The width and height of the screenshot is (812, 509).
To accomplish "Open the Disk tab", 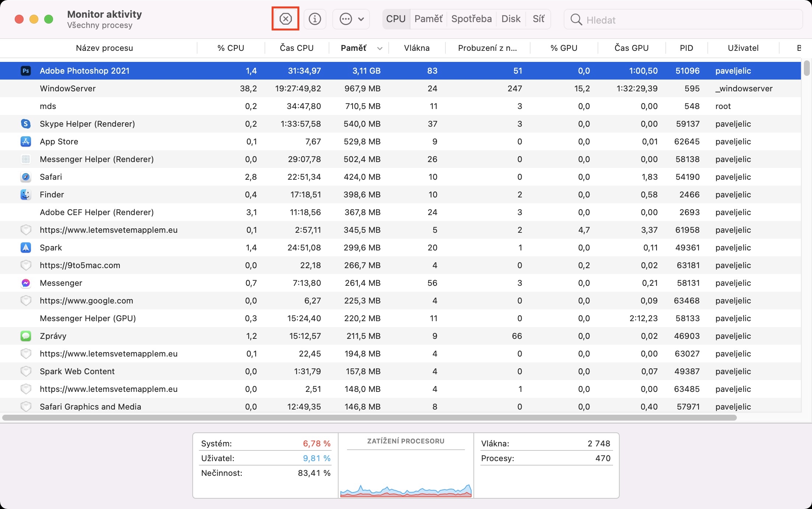I will click(511, 19).
